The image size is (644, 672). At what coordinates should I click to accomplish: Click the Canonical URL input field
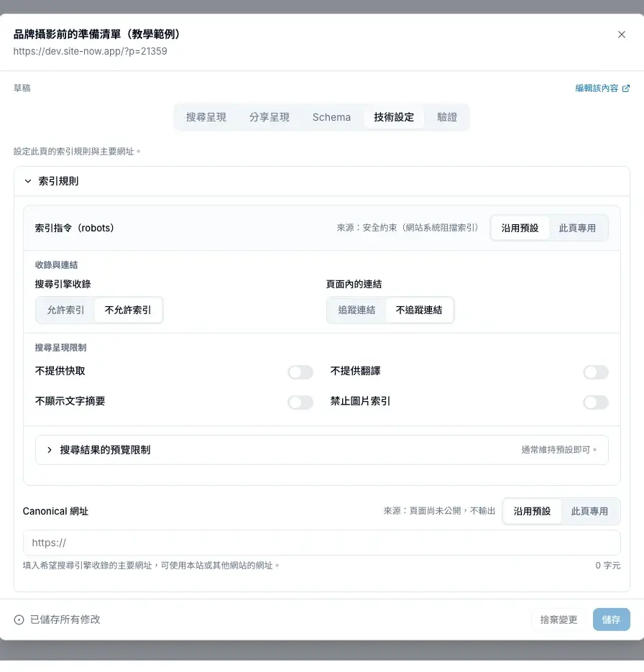tap(322, 543)
